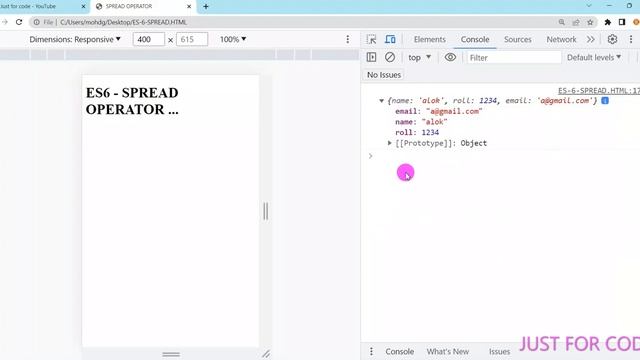Screen dimensions: 640x360
Task: Click the viewport right-edge resize handle
Action: tap(266, 211)
